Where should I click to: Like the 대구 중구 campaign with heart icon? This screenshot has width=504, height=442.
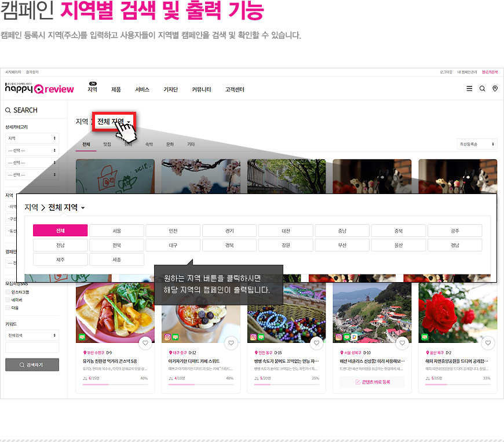click(x=231, y=343)
